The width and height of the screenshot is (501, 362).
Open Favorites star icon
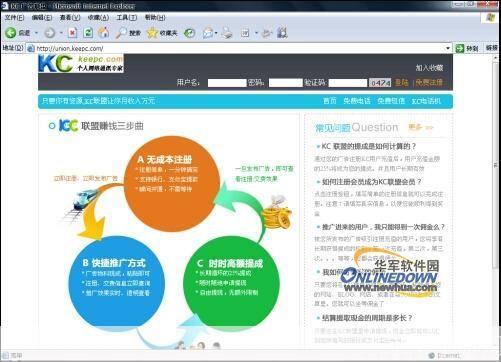pyautogui.click(x=152, y=33)
